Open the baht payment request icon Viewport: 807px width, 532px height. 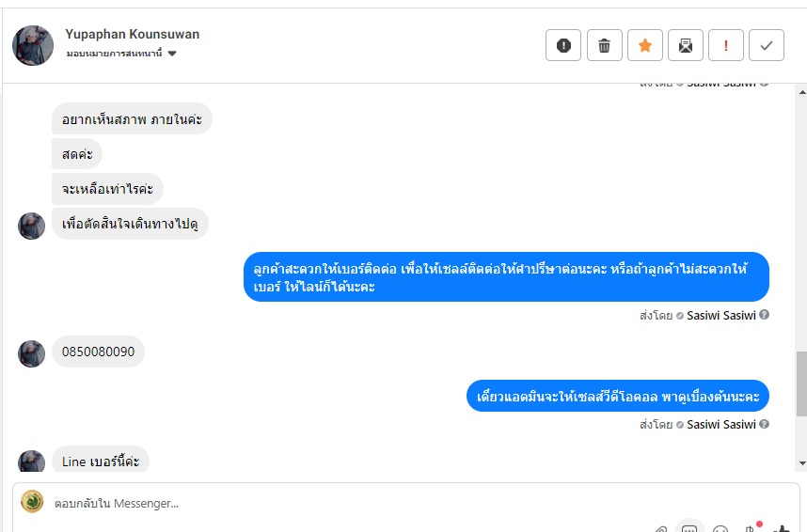(x=751, y=528)
